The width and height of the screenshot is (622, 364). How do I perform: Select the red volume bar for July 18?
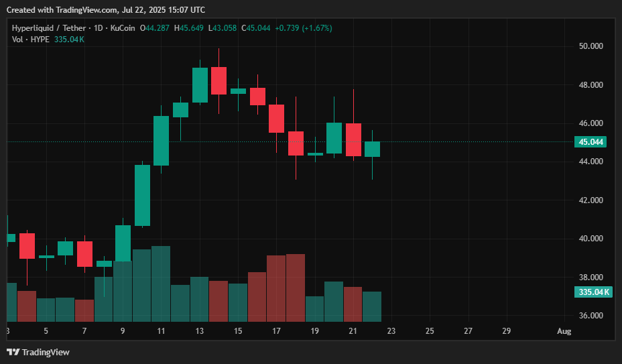tap(296, 288)
